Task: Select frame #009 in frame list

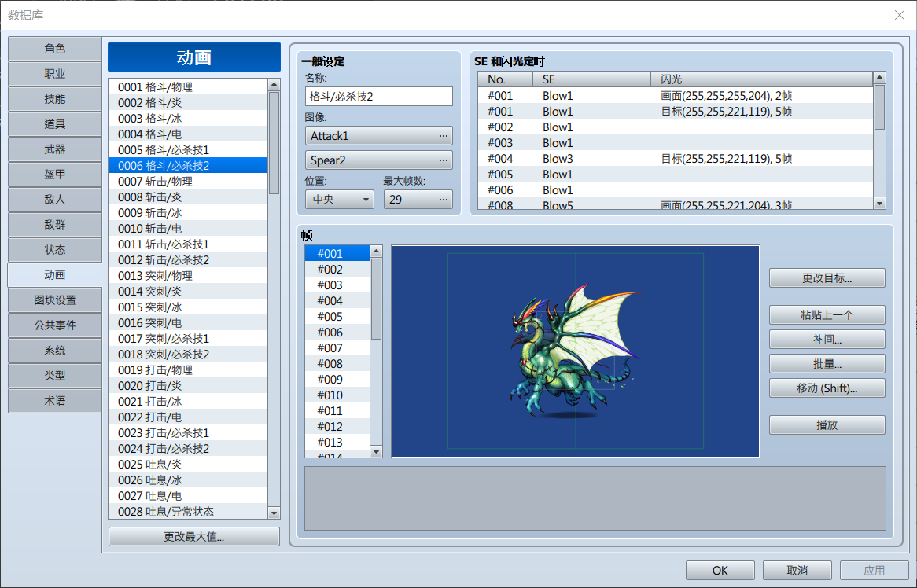Action: (337, 380)
